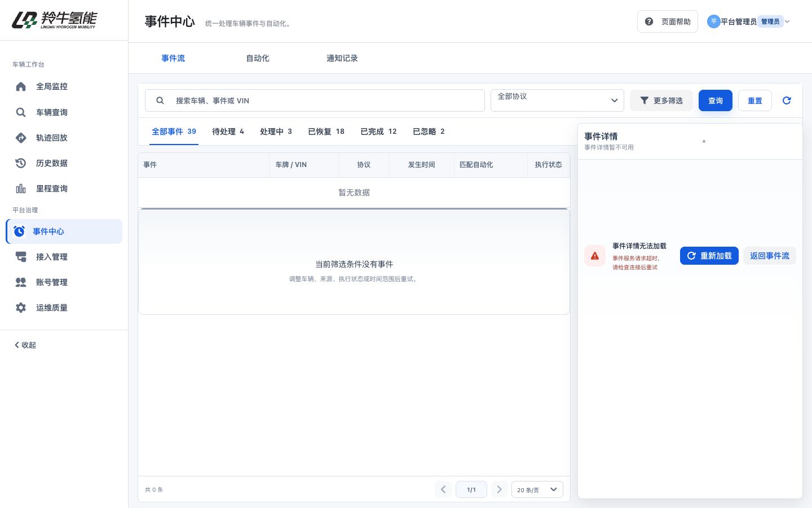Click the 执行状态 column header
812x508 pixels.
point(549,165)
